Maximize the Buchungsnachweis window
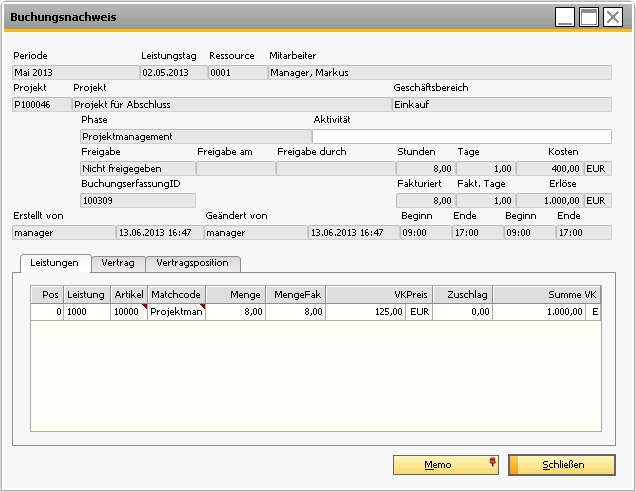636x492 pixels. 589,17
